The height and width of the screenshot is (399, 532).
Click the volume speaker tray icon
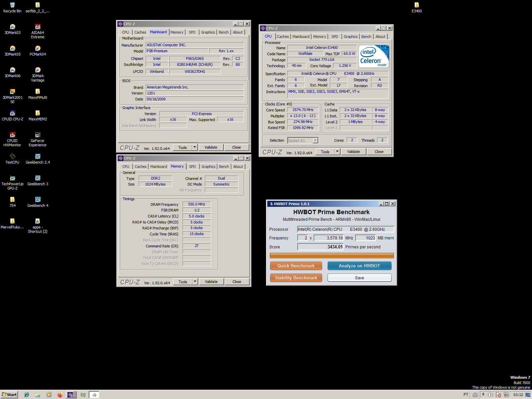[x=490, y=395]
